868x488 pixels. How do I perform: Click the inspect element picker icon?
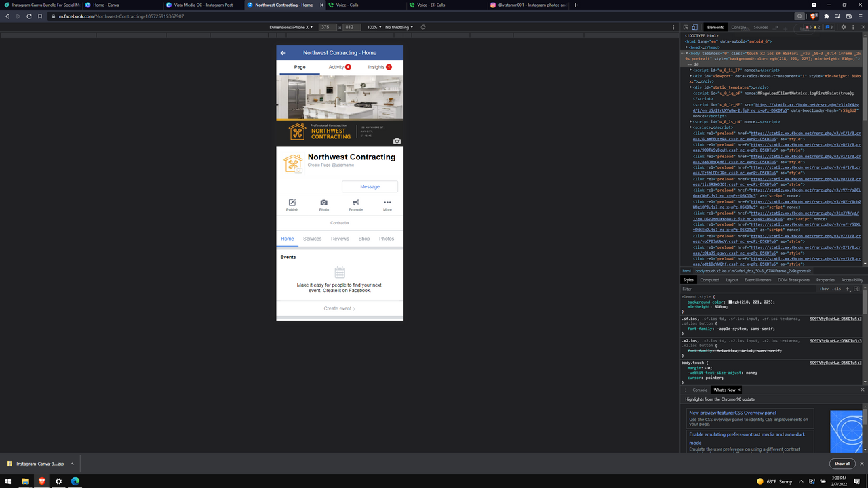click(686, 27)
